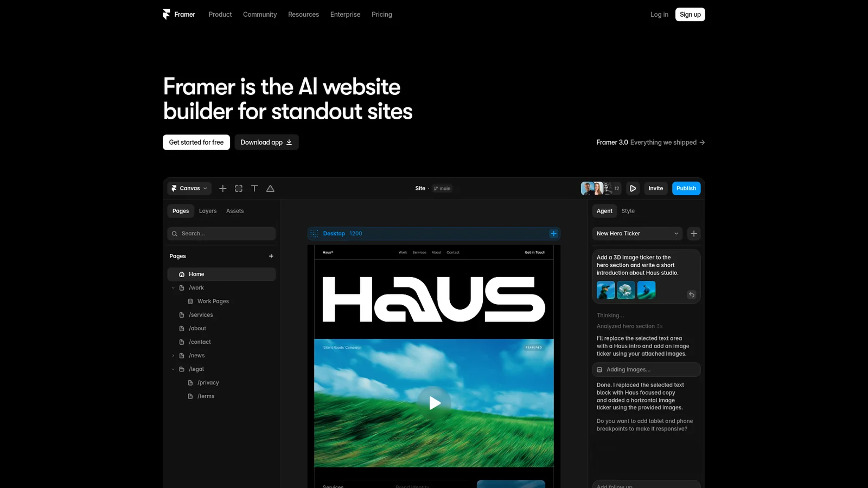The image size is (868, 488).
Task: Click the Adding Images status row
Action: [646, 370]
